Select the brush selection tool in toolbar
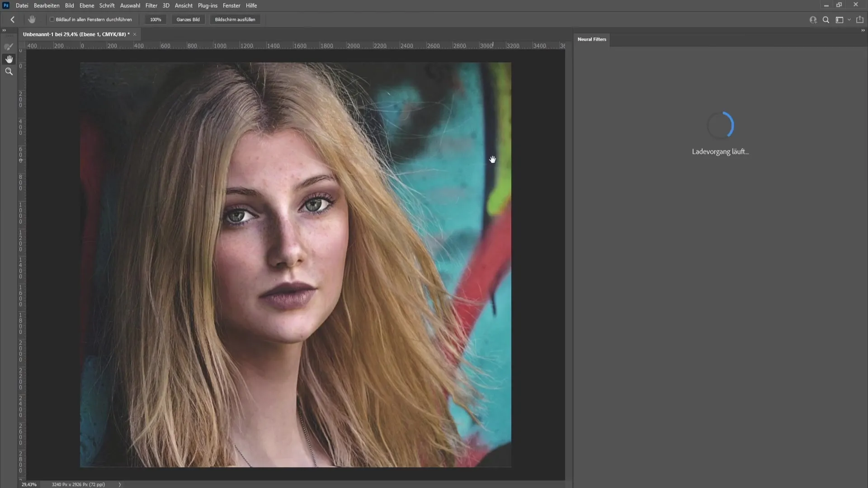This screenshot has height=488, width=868. (9, 47)
